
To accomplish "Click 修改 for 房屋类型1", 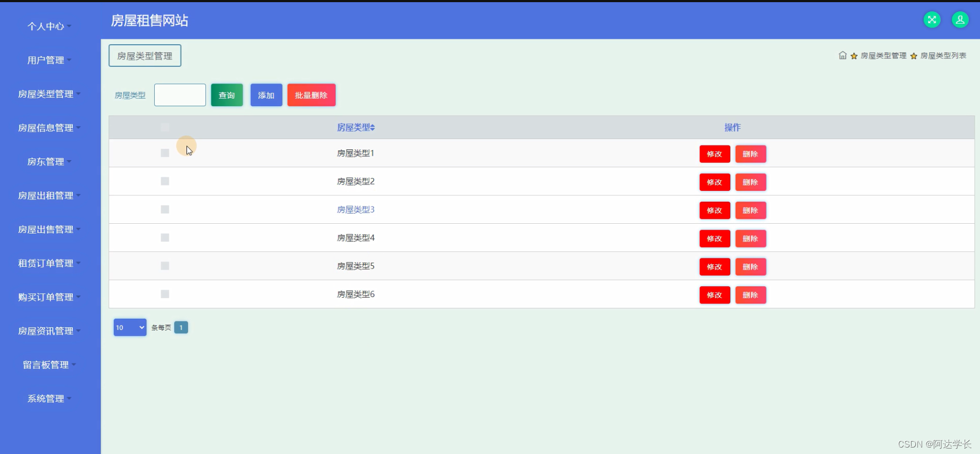I will coord(715,154).
